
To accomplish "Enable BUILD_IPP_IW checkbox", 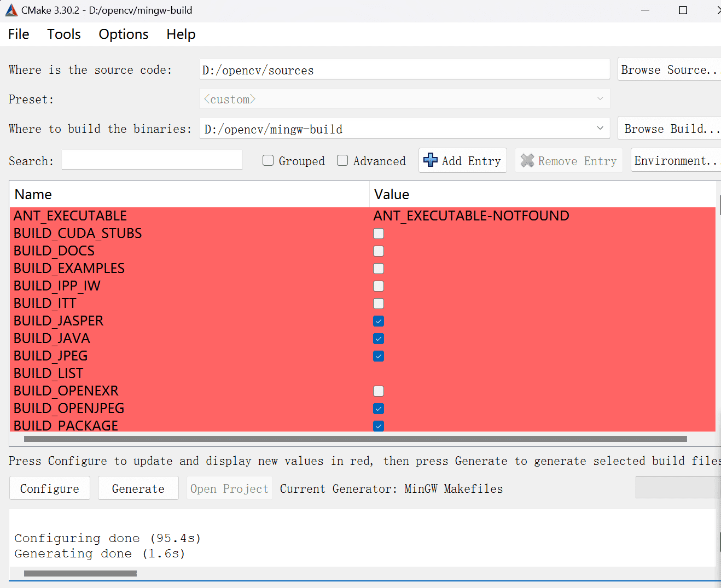I will (379, 286).
